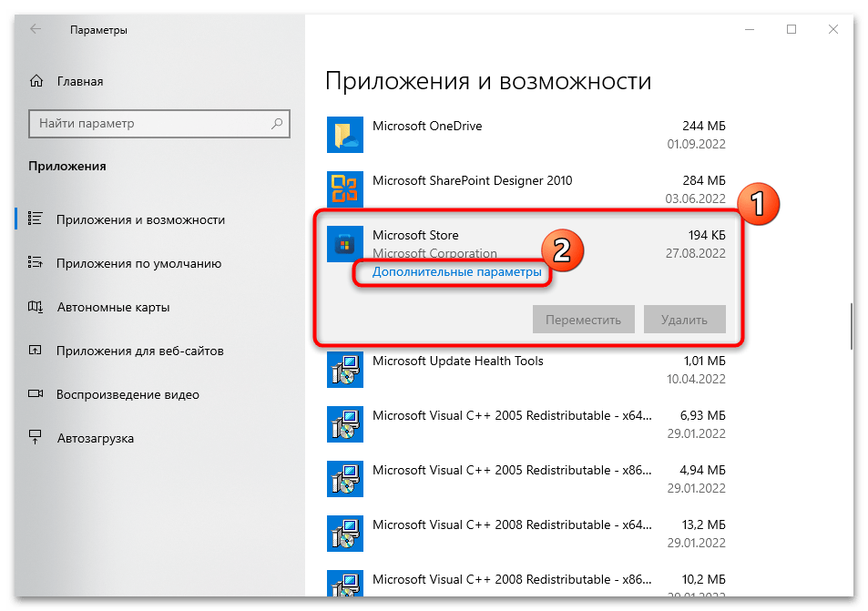Switch to Воспроизведение видео section
This screenshot has height=611, width=868.
coord(128,394)
